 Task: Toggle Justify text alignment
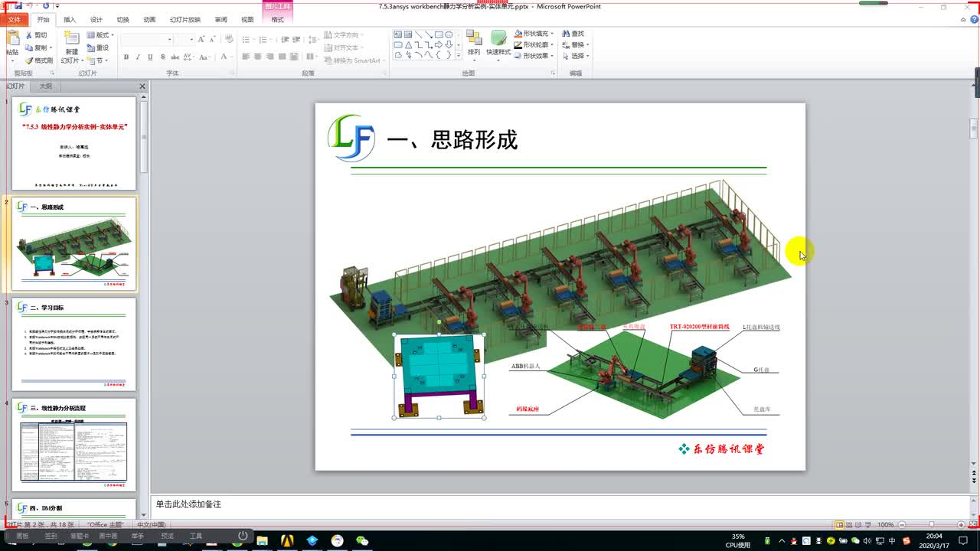[281, 57]
